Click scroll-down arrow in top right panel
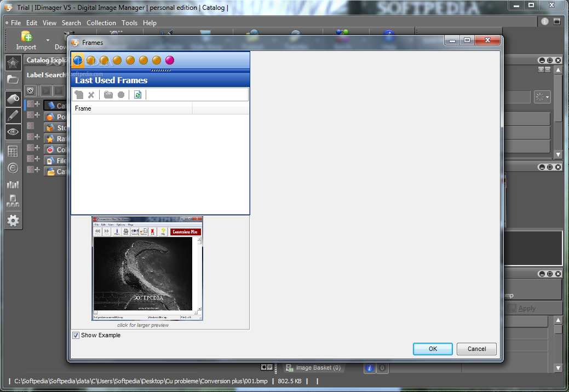 pos(558,154)
